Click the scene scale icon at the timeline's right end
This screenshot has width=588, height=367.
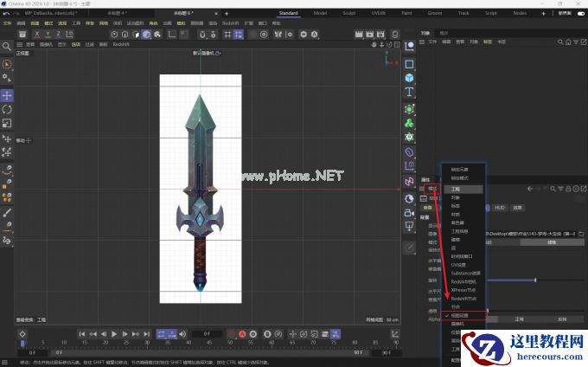click(x=394, y=334)
